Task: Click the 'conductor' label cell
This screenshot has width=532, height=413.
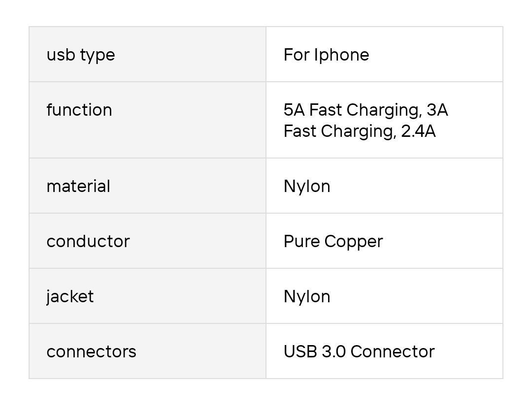Action: (148, 241)
